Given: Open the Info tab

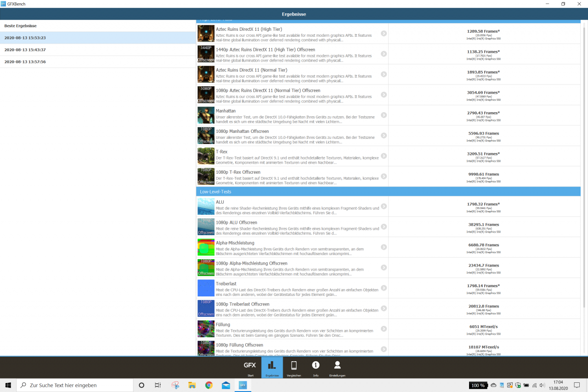Looking at the screenshot, I should pos(316,368).
